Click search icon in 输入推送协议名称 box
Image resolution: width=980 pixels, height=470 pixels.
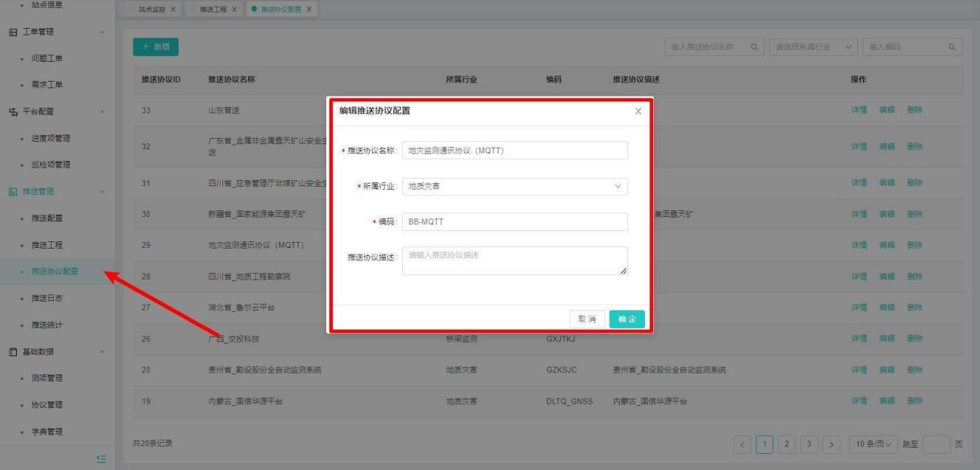[x=753, y=47]
